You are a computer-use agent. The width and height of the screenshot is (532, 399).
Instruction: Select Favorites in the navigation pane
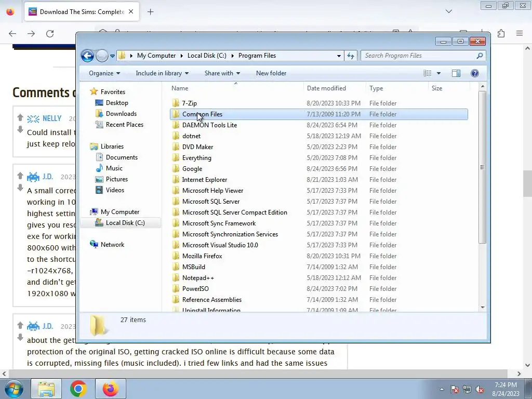pyautogui.click(x=113, y=92)
